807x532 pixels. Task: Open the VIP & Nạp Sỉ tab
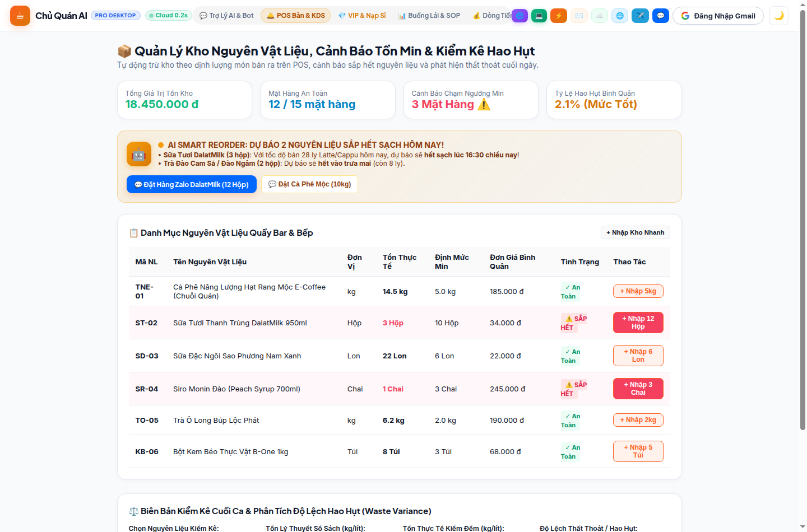[362, 16]
